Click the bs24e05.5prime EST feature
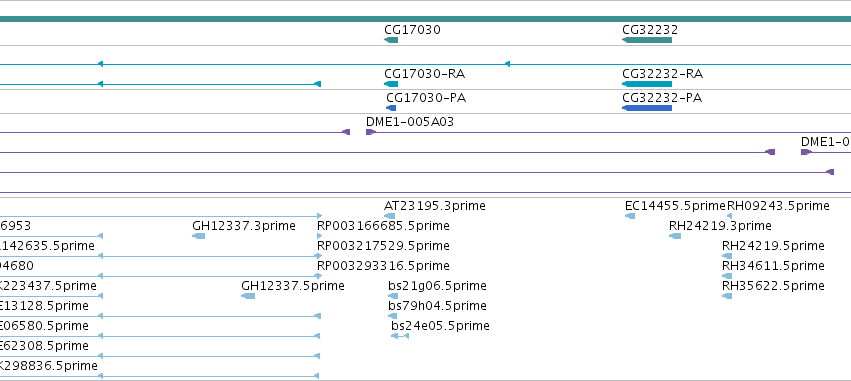 point(400,336)
